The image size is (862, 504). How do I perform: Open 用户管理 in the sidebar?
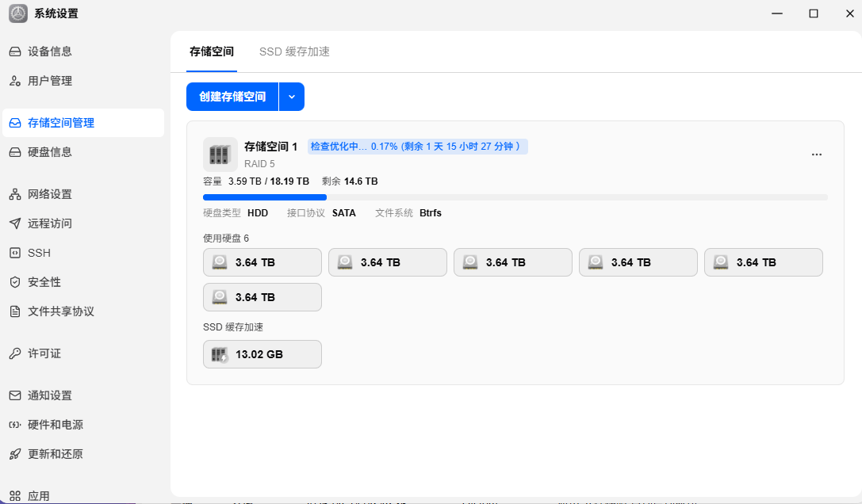click(83, 82)
